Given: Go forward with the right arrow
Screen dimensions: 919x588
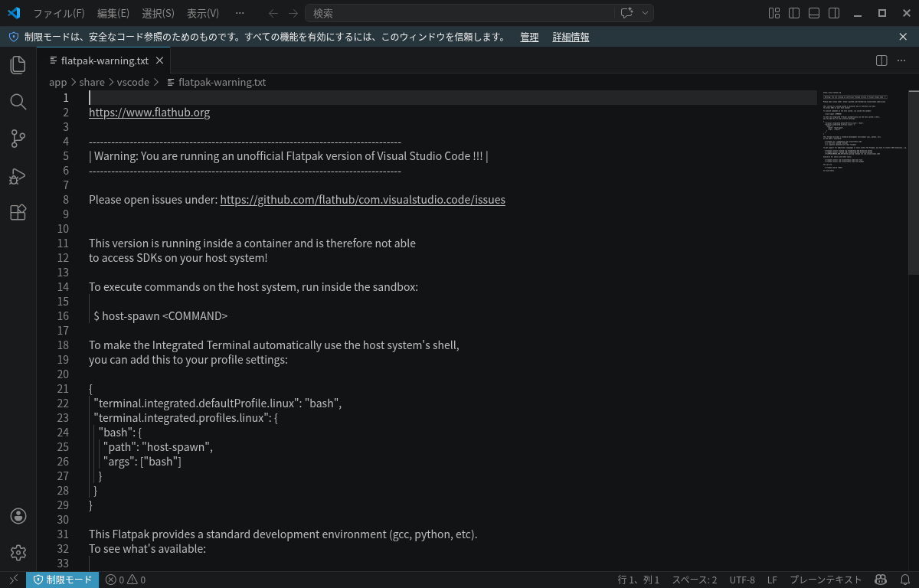Looking at the screenshot, I should click(293, 13).
